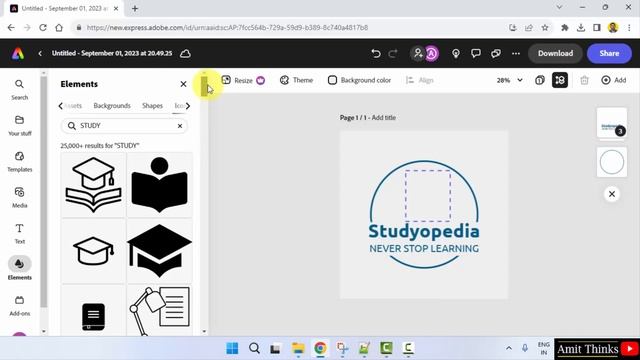Redo the last action

pos(393,53)
